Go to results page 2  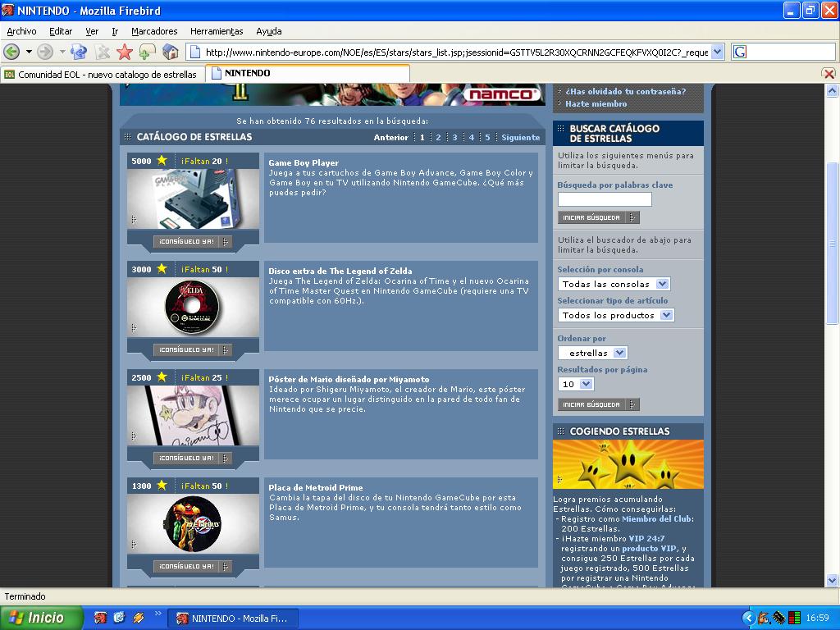point(438,138)
